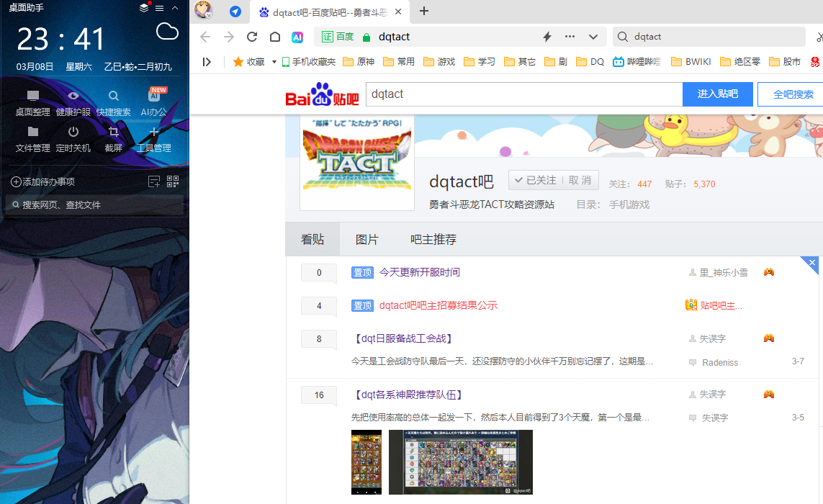Open the 哔哩哔哩 bookmark

pyautogui.click(x=637, y=62)
